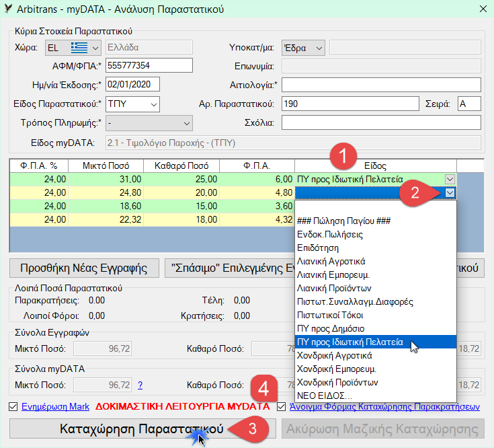Click the Μικτό Ποσό column header
The image size is (494, 448).
[106, 166]
